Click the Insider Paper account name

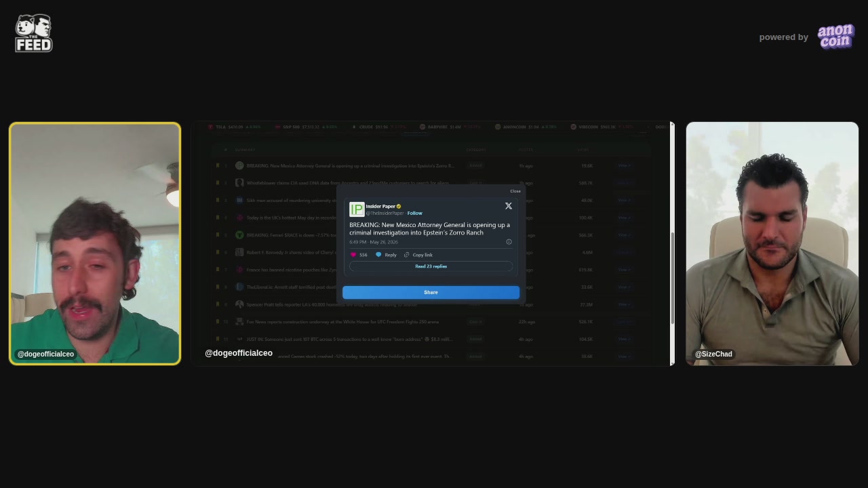[x=380, y=206]
